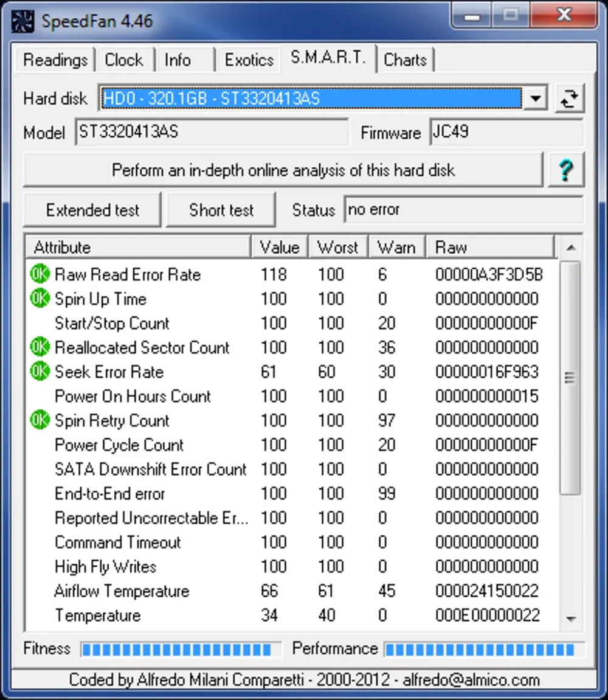Image resolution: width=608 pixels, height=700 pixels.
Task: Click the Fitness progress bar
Action: pyautogui.click(x=181, y=650)
